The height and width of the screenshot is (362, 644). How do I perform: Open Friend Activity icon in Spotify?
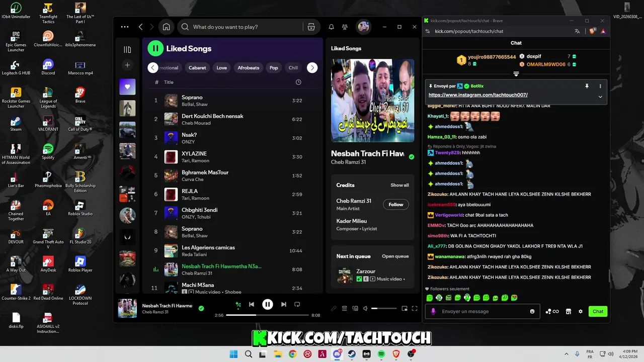tap(345, 27)
